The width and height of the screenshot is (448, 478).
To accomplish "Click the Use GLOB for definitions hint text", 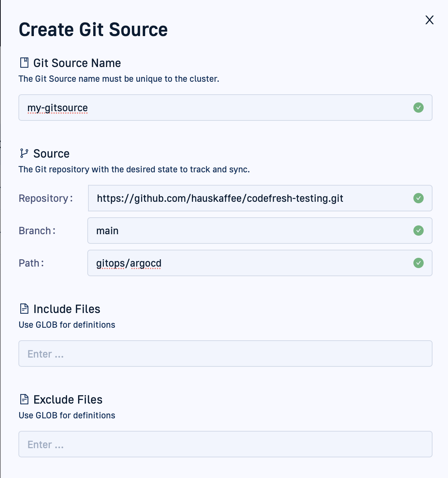I will [x=67, y=324].
